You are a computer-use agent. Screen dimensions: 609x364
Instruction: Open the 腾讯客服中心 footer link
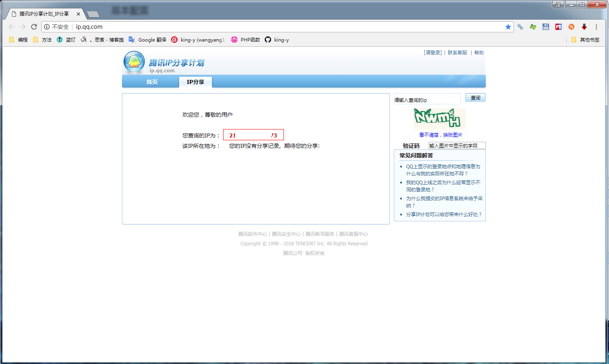click(353, 234)
